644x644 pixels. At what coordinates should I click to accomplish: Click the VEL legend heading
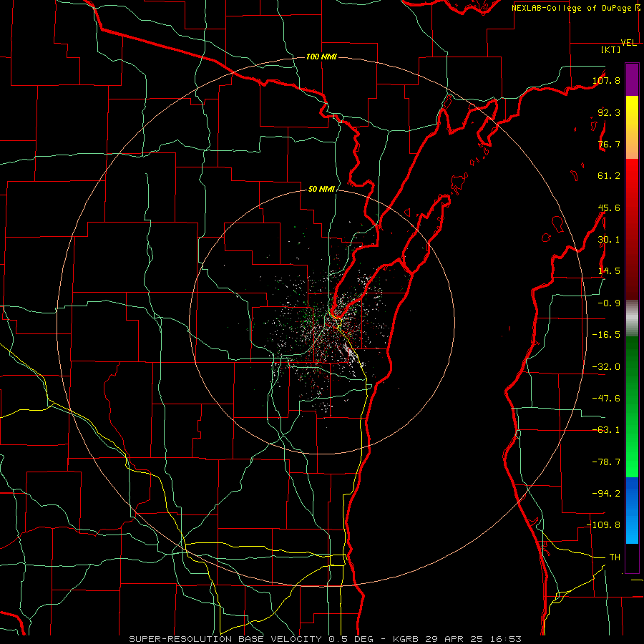(x=628, y=43)
